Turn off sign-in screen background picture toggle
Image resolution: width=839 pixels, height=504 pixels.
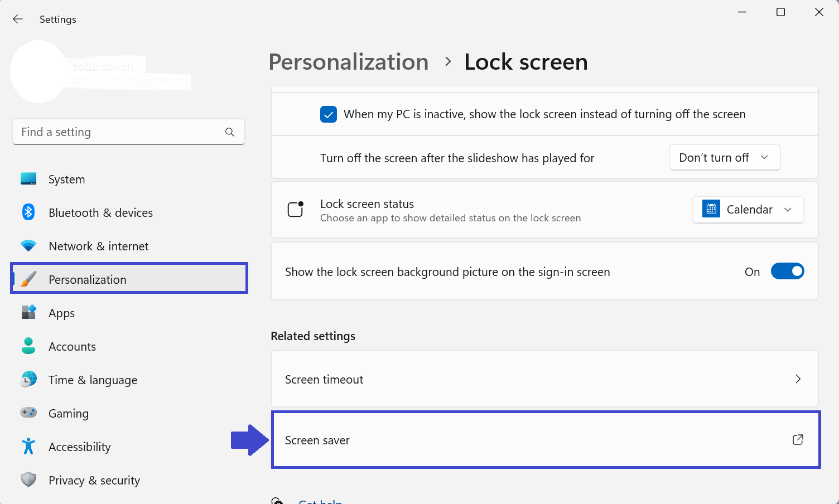click(787, 272)
